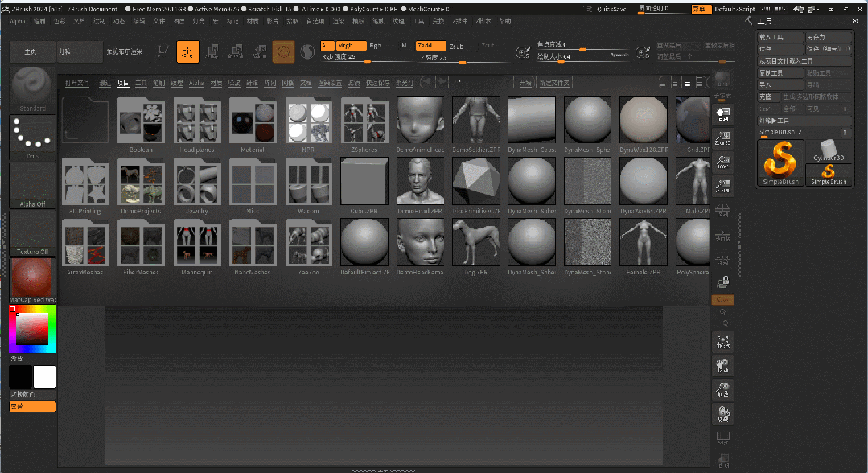Click LightBox next arrow icon
Screen dimensions: 868x473
[443, 83]
